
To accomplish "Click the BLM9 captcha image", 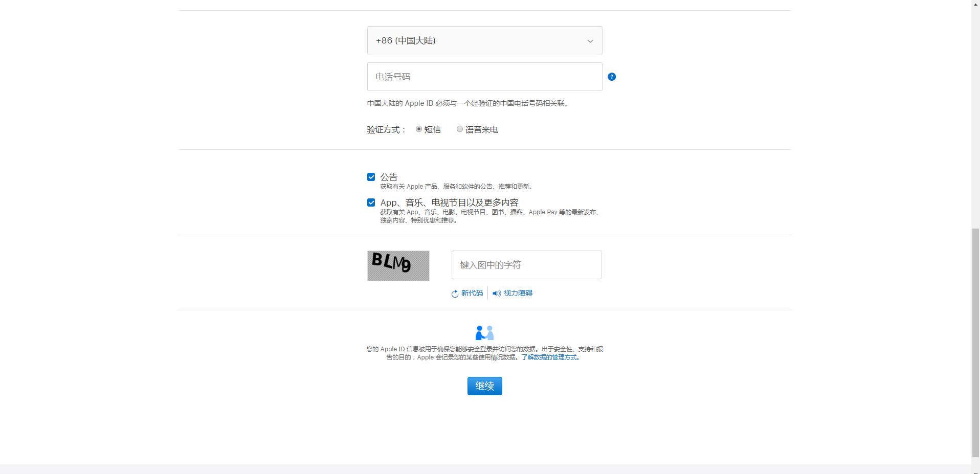I will point(398,266).
